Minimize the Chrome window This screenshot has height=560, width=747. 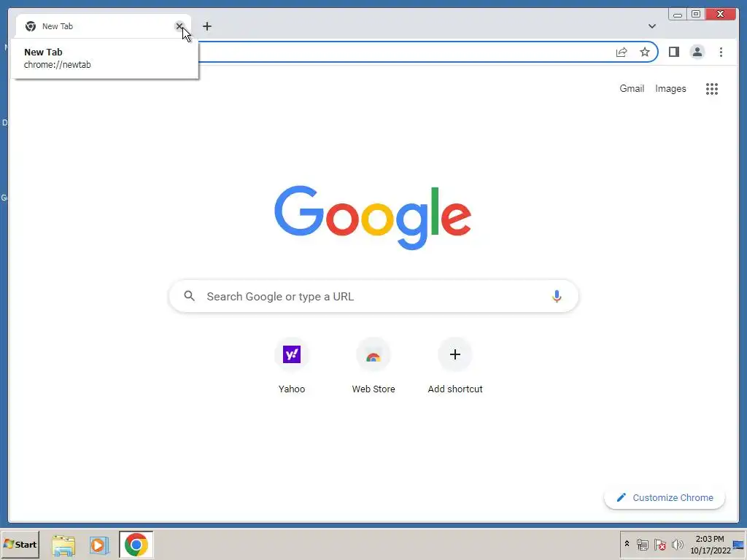pos(678,15)
